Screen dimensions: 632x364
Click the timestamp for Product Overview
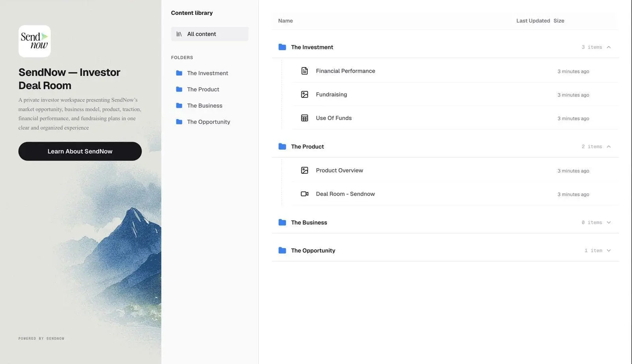[x=573, y=171]
